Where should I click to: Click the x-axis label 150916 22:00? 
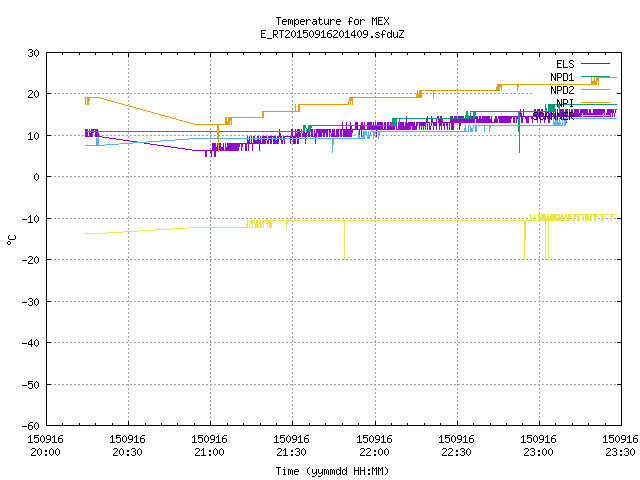tap(374, 446)
